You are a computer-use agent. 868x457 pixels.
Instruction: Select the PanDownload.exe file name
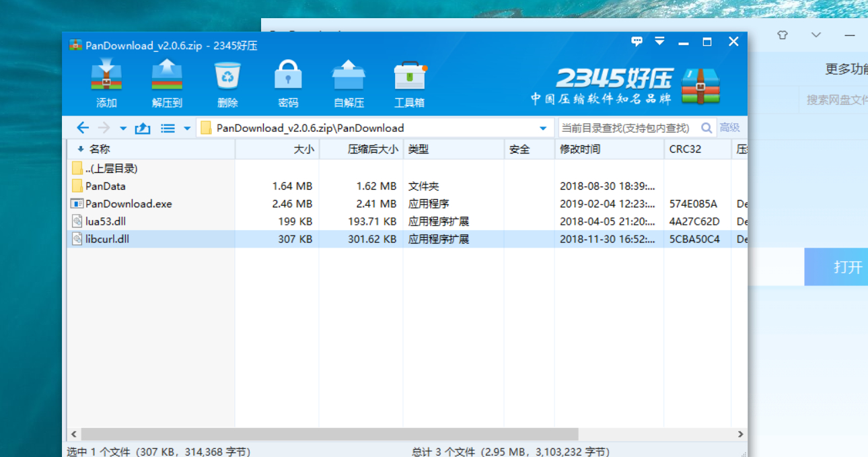129,204
